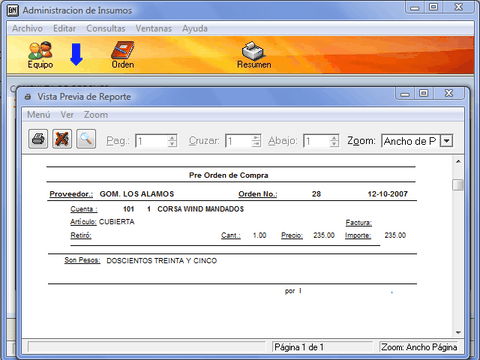Open the Archivo menu
This screenshot has height=360, width=480.
[x=27, y=29]
